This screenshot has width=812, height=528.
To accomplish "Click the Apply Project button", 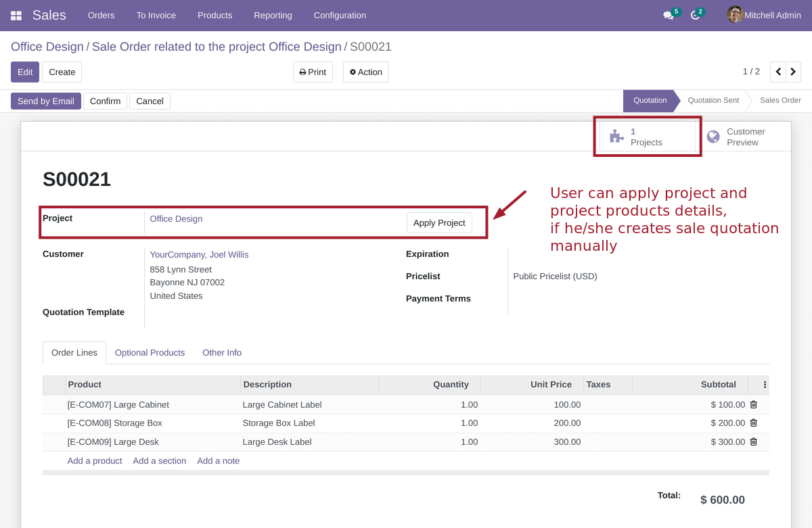I will (x=439, y=222).
